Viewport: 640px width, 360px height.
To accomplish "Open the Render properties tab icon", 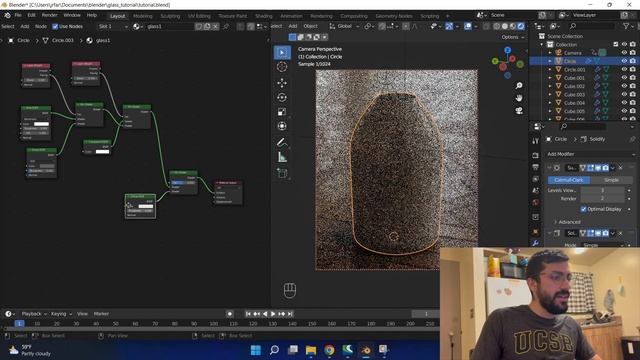I will click(536, 156).
